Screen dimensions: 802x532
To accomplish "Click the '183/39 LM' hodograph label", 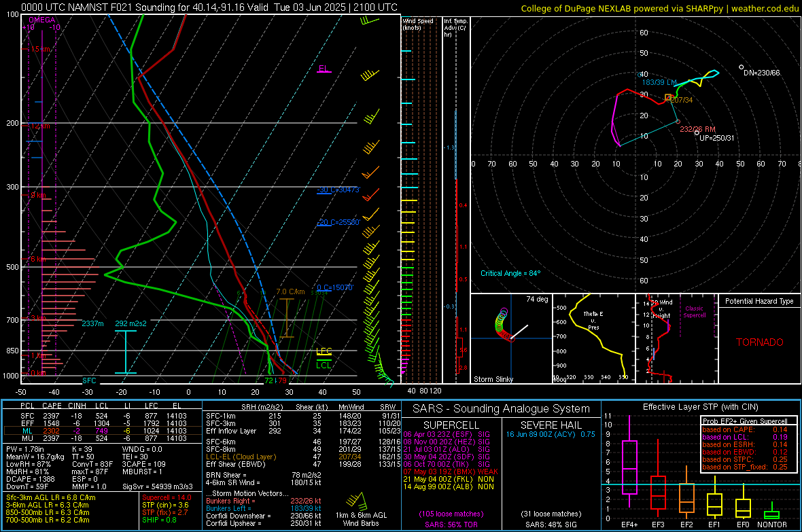I will coord(659,82).
